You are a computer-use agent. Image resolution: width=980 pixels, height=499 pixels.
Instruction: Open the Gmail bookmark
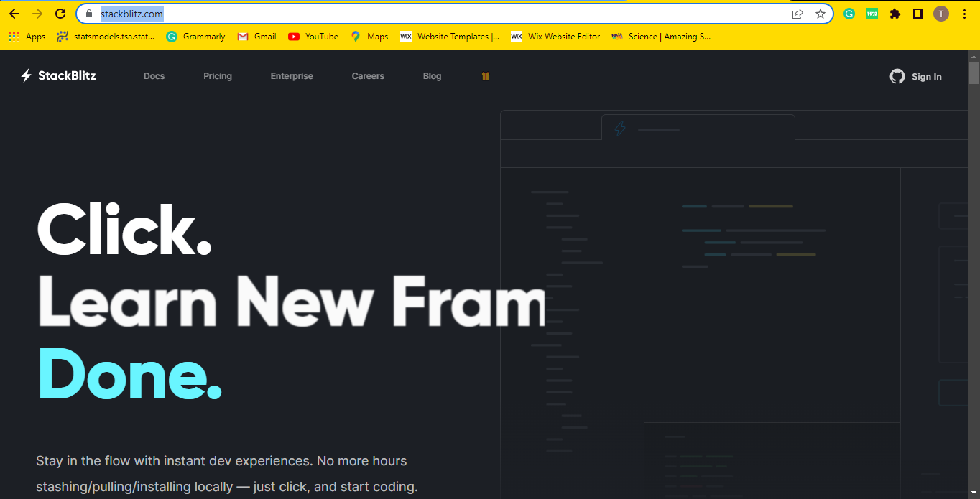point(256,37)
